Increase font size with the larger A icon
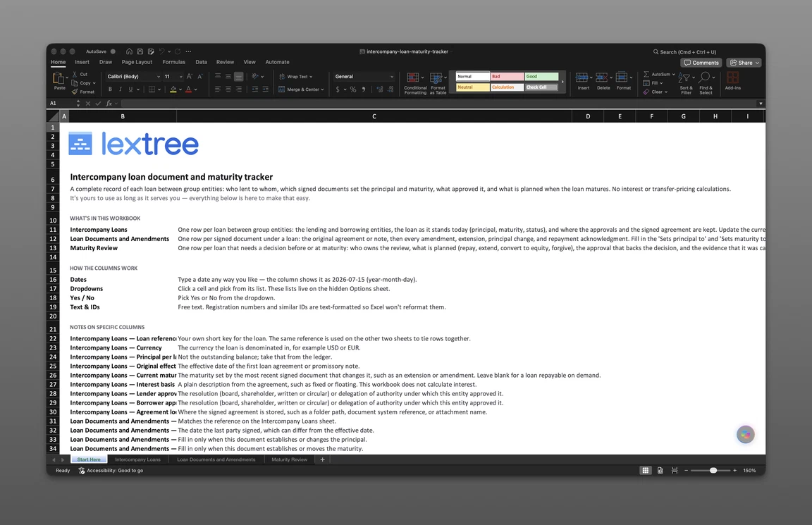 pyautogui.click(x=190, y=76)
